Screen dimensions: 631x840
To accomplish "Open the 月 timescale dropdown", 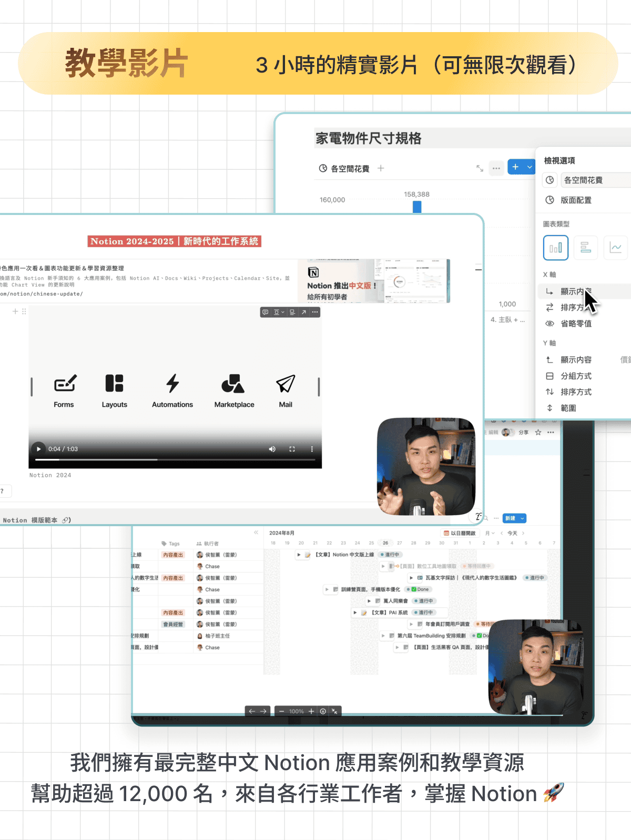I will click(x=490, y=533).
